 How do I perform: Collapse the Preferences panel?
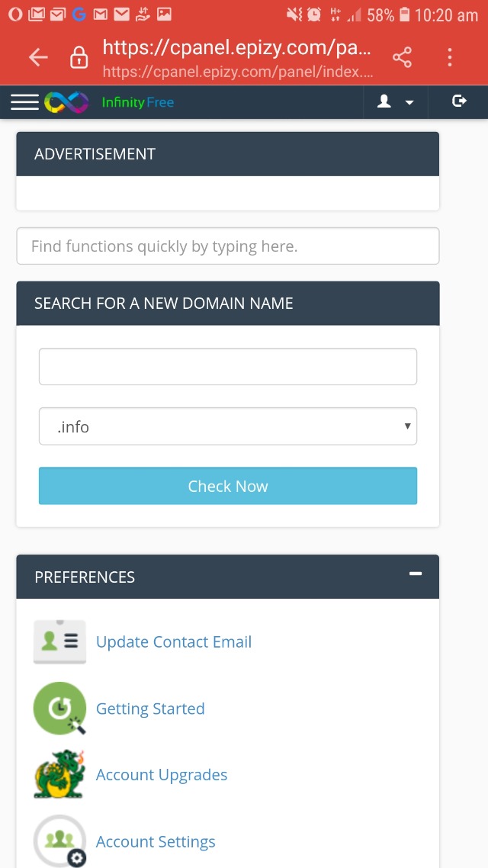coord(416,574)
